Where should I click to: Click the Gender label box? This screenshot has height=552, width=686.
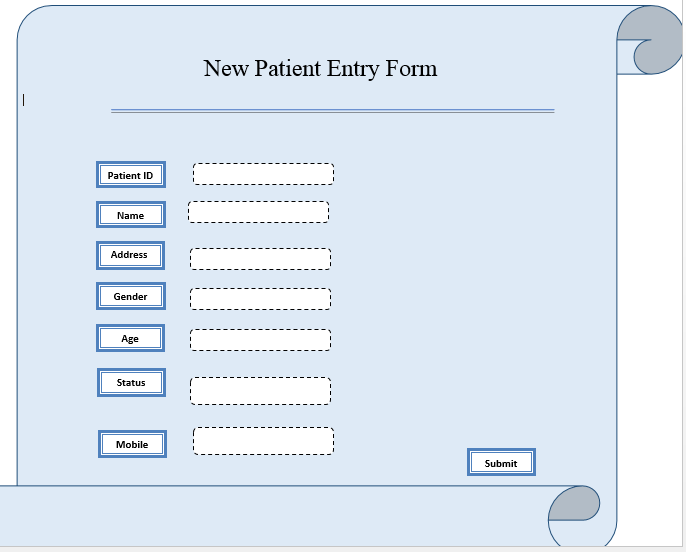pyautogui.click(x=131, y=296)
